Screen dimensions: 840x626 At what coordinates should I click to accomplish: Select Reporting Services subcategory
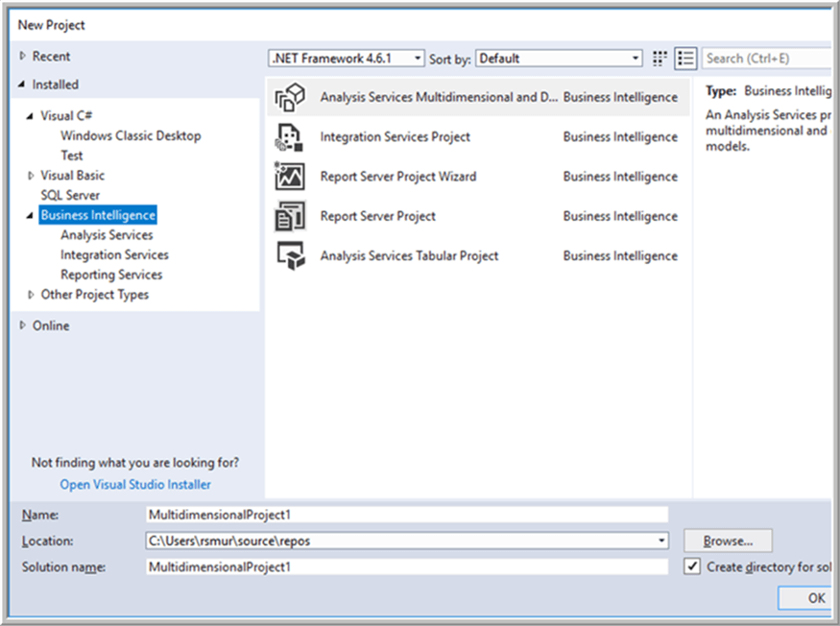pyautogui.click(x=111, y=275)
